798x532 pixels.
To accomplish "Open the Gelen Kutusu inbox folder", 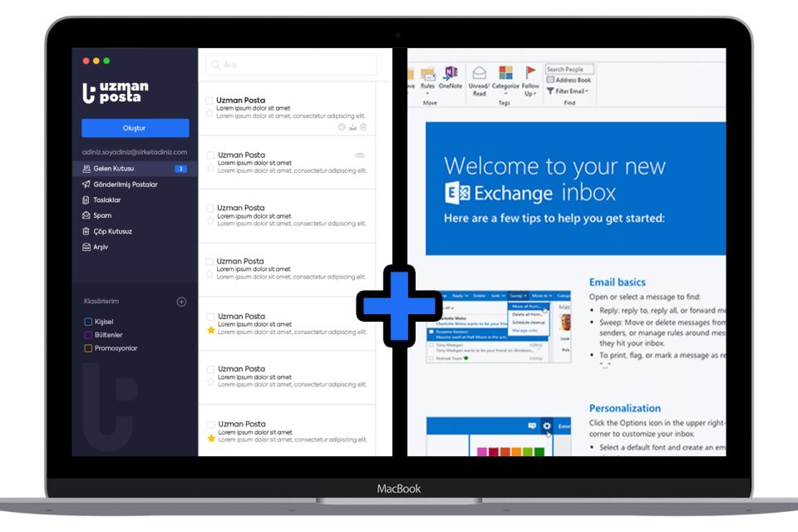I will tap(135, 169).
